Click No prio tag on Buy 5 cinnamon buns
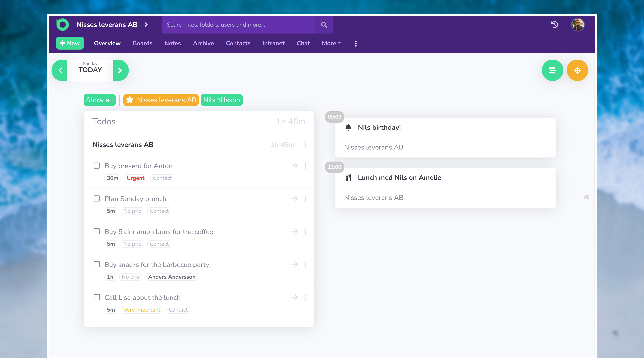The image size is (644, 358). (x=132, y=244)
